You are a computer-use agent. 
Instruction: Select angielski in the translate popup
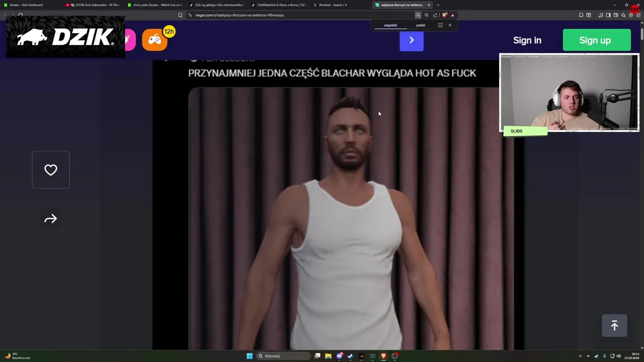(390, 25)
